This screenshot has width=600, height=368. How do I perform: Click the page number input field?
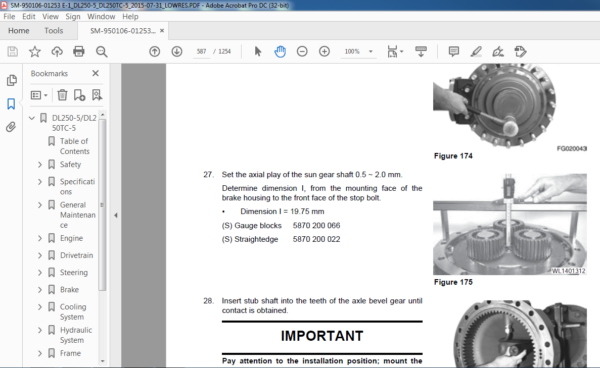[202, 51]
